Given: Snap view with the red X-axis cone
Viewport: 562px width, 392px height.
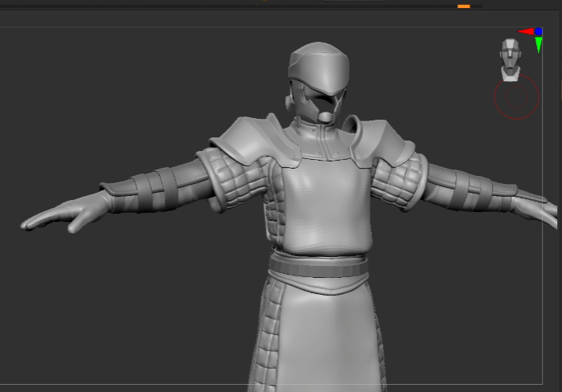Looking at the screenshot, I should click(x=526, y=32).
